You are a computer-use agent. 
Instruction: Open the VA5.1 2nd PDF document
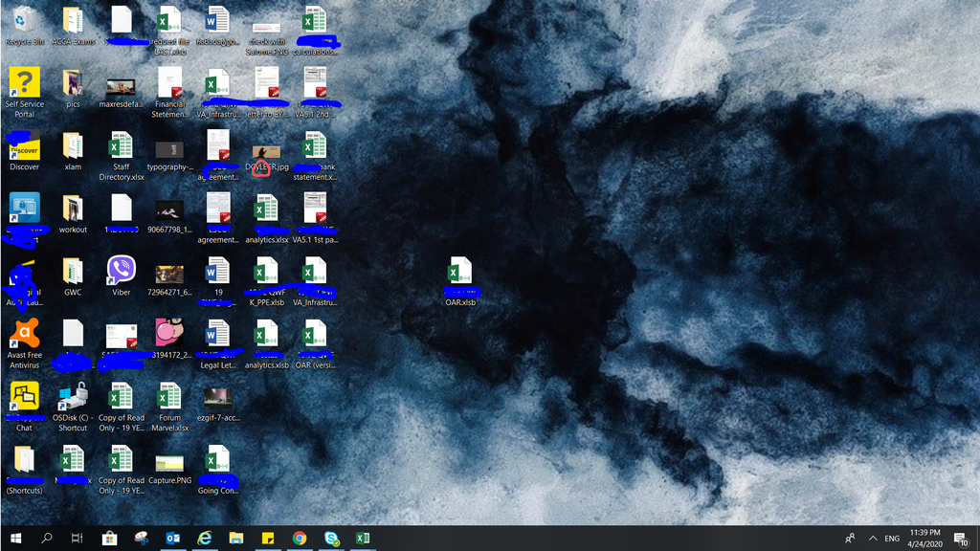click(x=315, y=93)
